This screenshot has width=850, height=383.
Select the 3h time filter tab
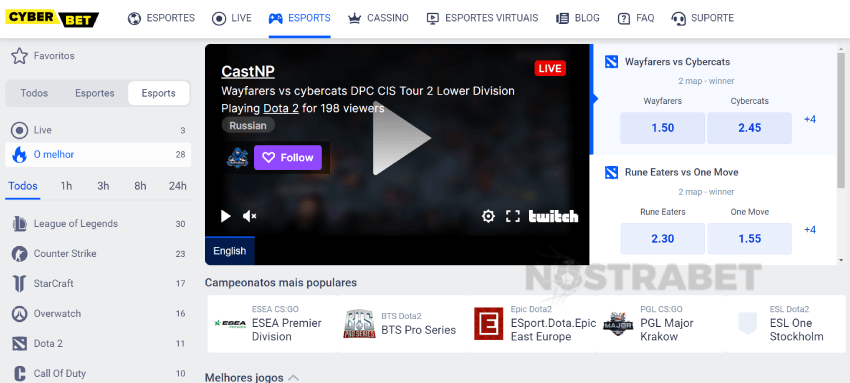[x=103, y=186]
